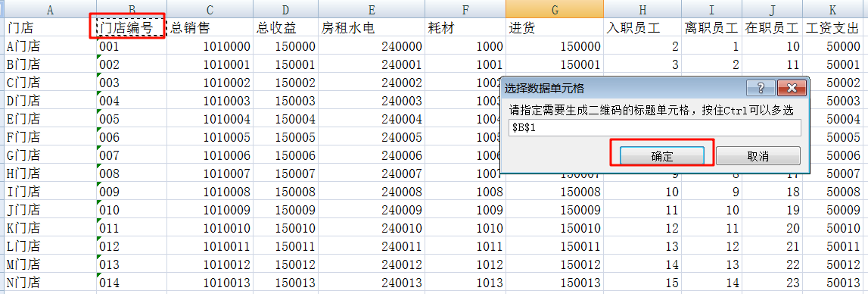868x294 pixels.
Task: Click total sales cell 1010000
Action: [210, 46]
